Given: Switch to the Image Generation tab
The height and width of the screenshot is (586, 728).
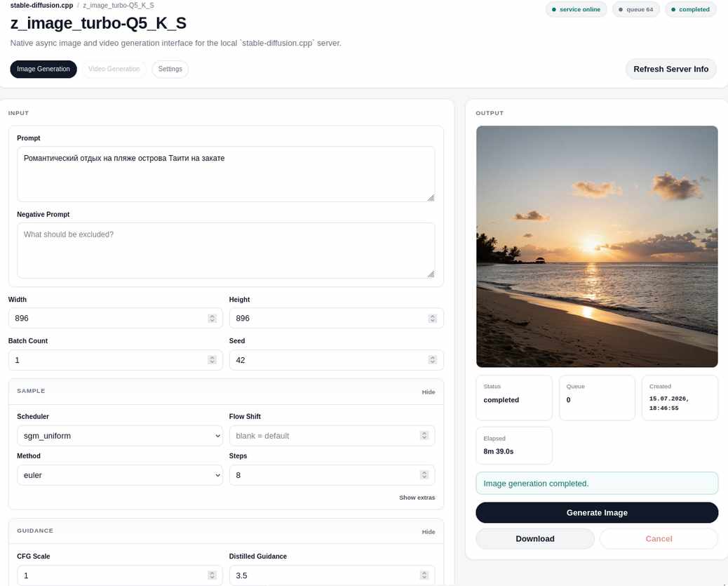Looking at the screenshot, I should coord(43,69).
